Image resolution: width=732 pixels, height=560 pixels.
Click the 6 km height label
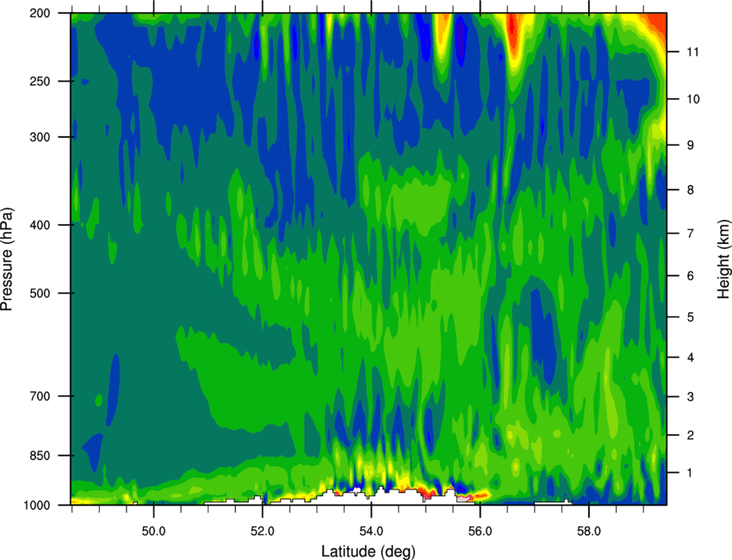[x=690, y=276]
